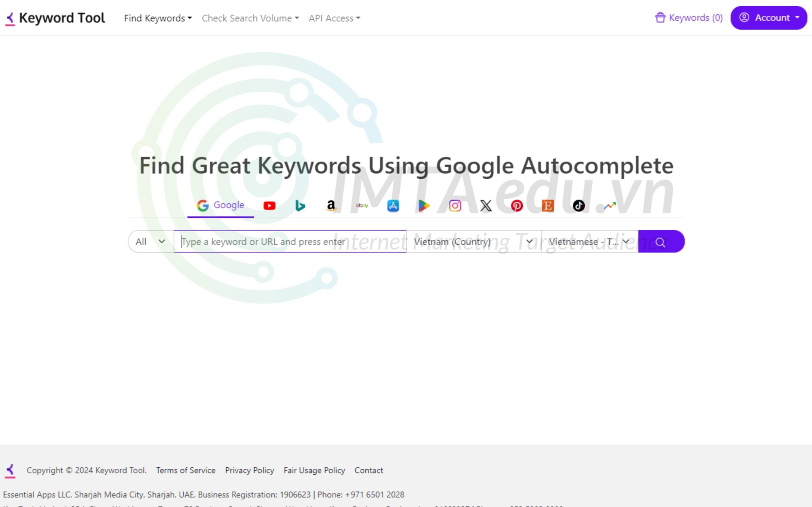Click the Terms of Service link
Viewport: 812px width, 507px height.
(x=185, y=470)
